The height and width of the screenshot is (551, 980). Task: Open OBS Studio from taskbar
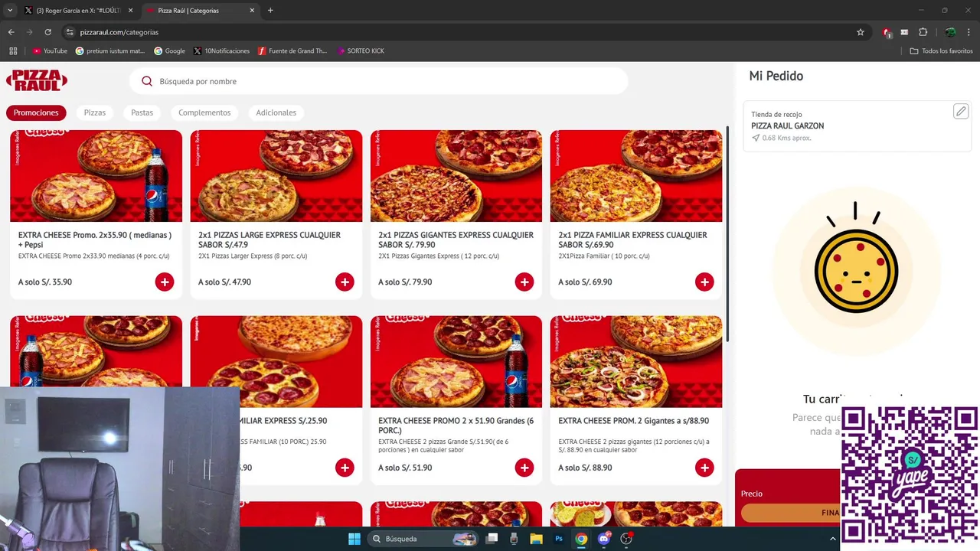point(626,539)
